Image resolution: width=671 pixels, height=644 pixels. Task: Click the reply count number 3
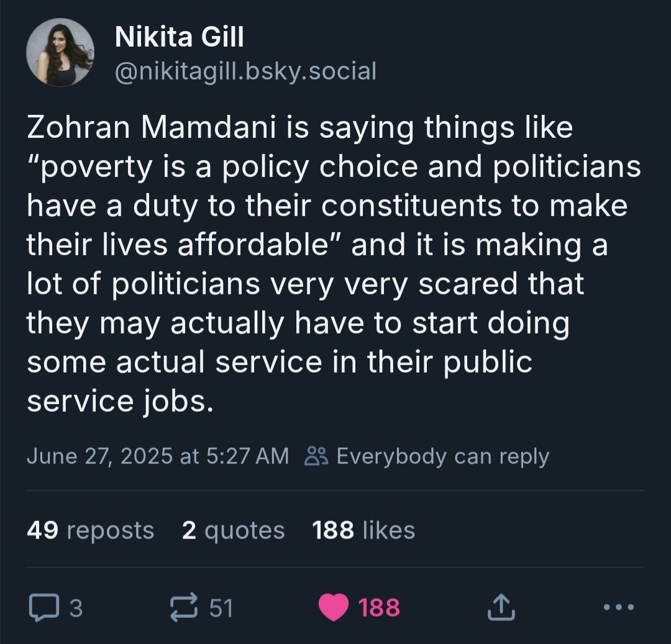[x=75, y=607]
